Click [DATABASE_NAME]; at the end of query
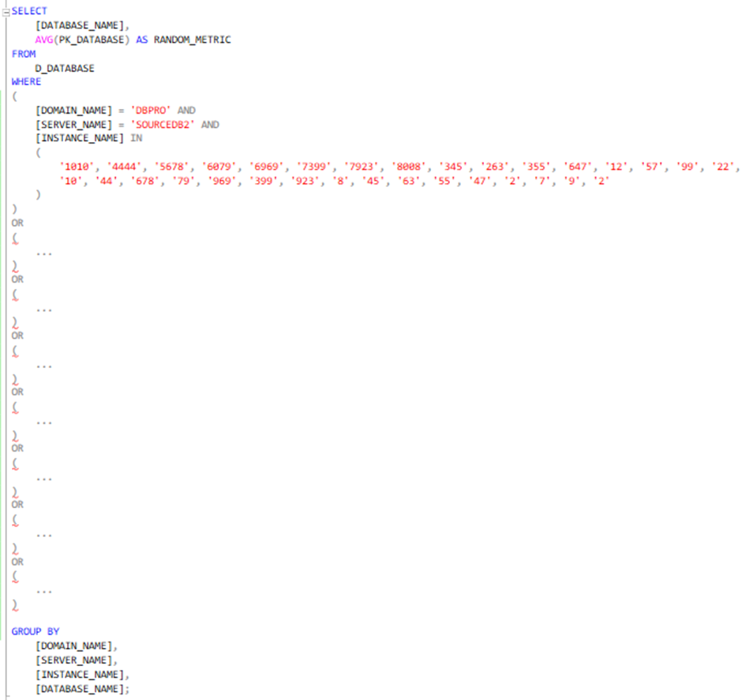Viewport: 742px width, 700px height. tap(82, 689)
